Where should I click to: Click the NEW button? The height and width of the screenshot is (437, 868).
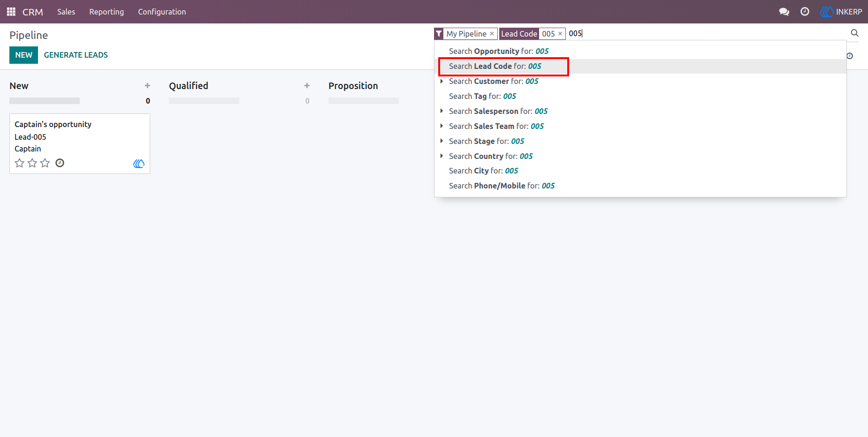[x=23, y=55]
